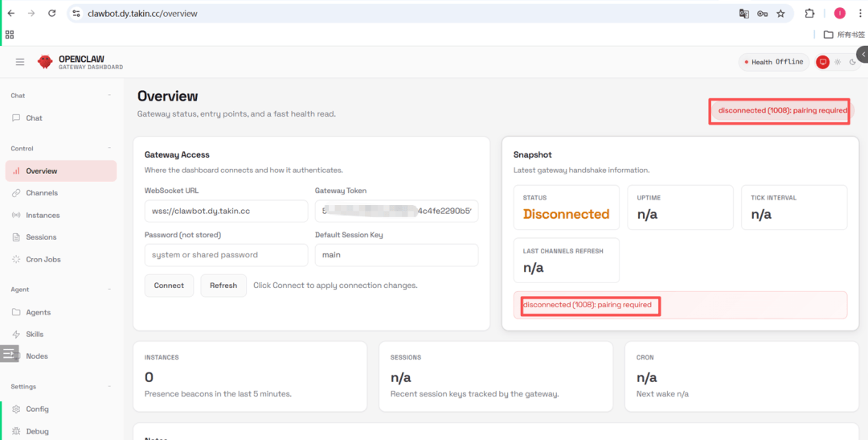Open Channels in the sidebar
The height and width of the screenshot is (440, 868).
[x=42, y=193]
